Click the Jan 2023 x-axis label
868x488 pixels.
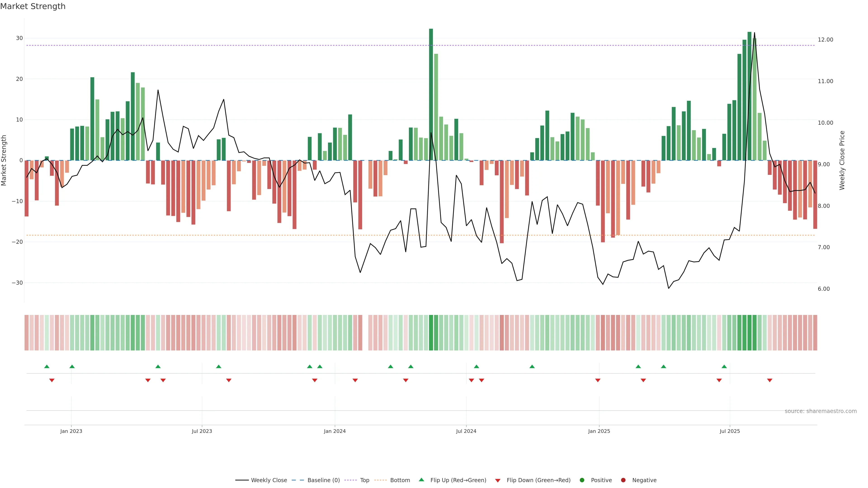(x=71, y=431)
